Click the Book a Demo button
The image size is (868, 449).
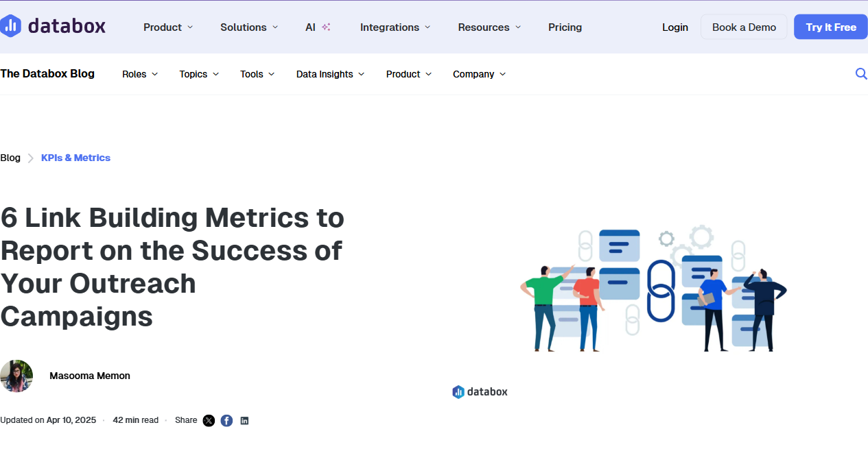tap(744, 27)
